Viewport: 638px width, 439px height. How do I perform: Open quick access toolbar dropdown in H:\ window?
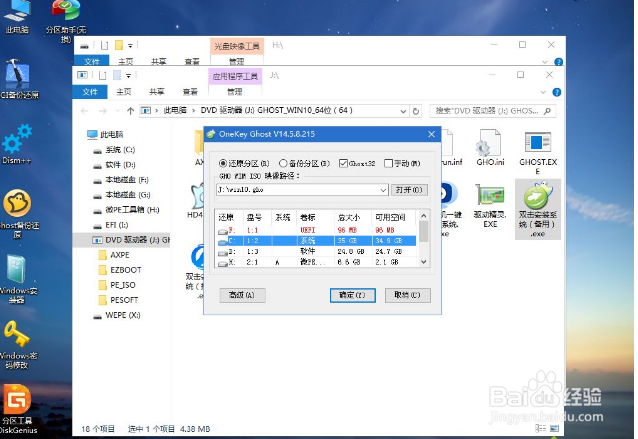[130, 45]
